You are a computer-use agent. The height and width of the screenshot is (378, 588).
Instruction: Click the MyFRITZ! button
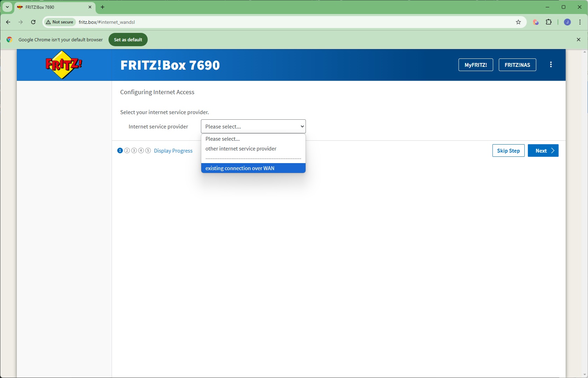476,65
